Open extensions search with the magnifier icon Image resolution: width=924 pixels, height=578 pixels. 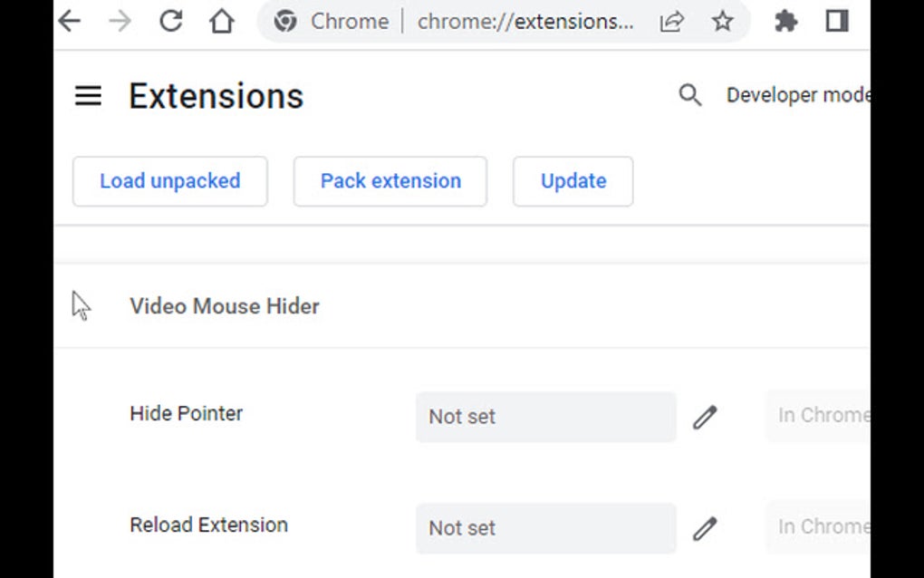pos(690,94)
